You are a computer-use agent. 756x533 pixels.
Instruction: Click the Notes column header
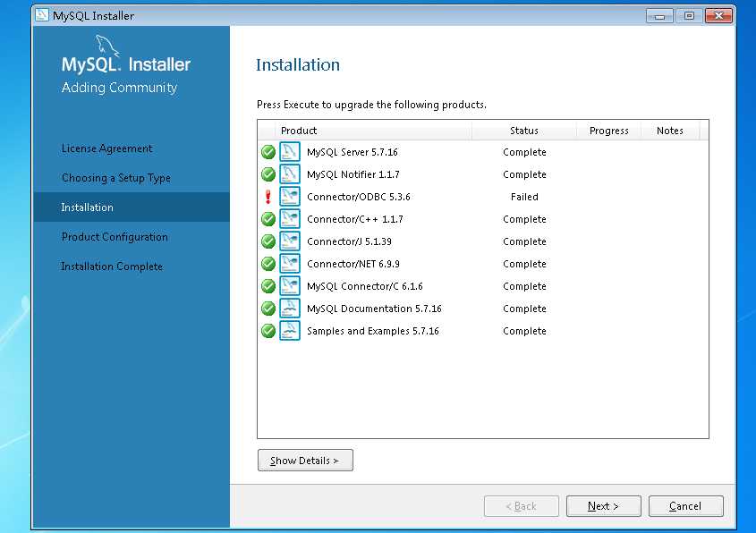pos(670,131)
